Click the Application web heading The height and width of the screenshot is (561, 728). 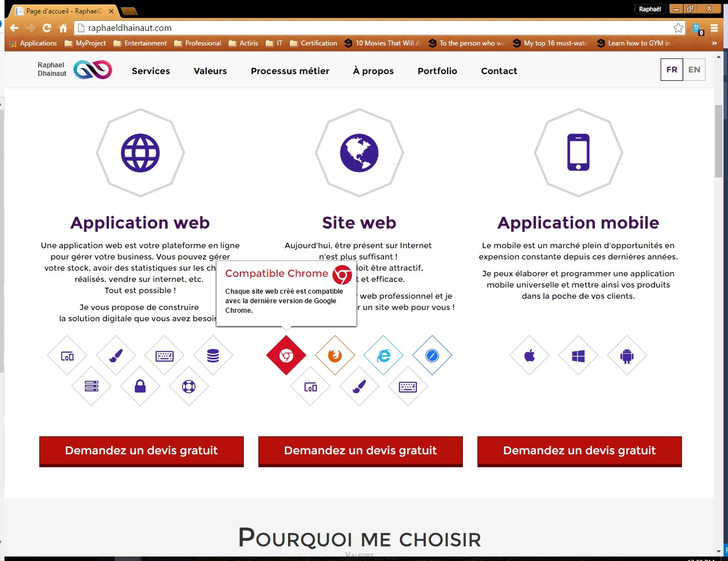140,223
